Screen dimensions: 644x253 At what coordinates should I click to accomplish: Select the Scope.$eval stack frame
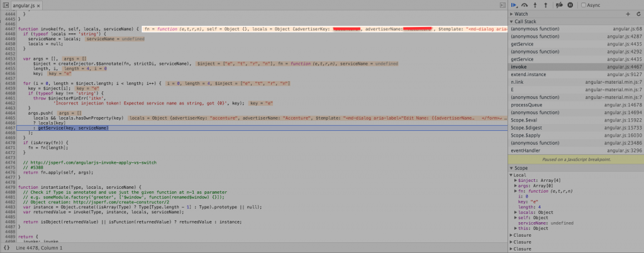click(576, 120)
